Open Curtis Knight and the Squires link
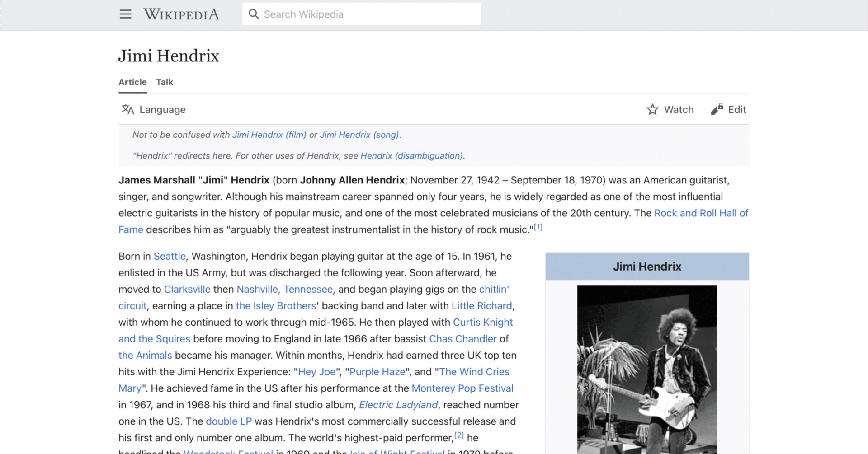Screen dimensions: 868x454 click(x=483, y=322)
